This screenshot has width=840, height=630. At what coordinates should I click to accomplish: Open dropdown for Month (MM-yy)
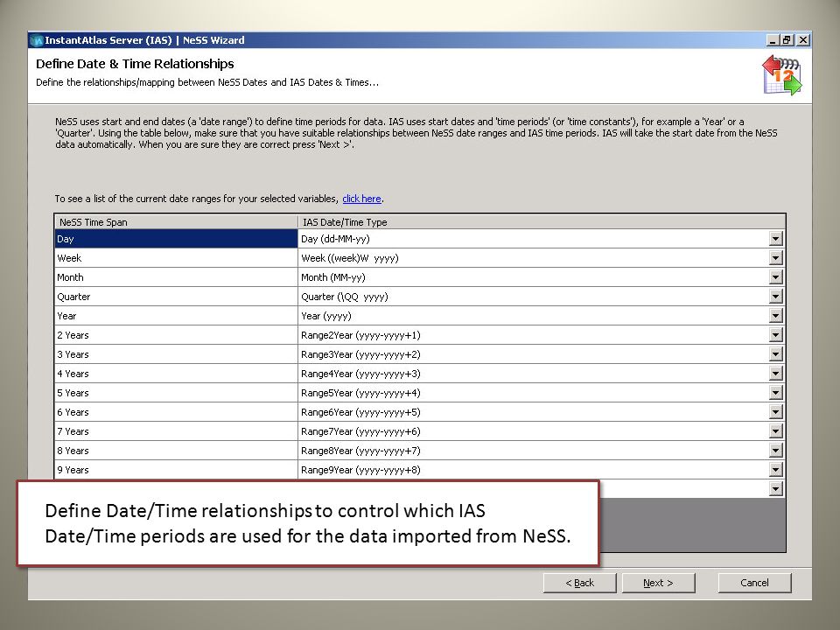click(775, 277)
